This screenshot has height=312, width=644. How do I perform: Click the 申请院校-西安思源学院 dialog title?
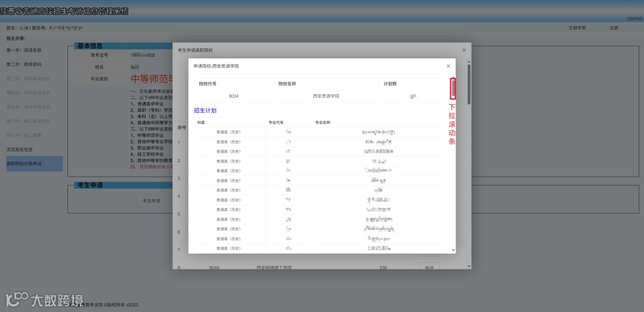click(x=216, y=66)
